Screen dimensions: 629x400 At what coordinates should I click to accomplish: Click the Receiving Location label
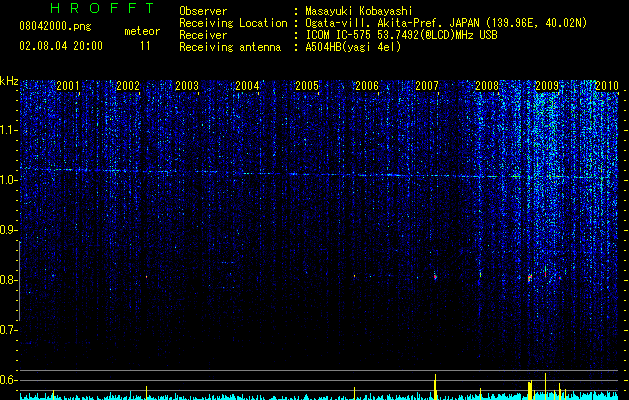point(233,23)
